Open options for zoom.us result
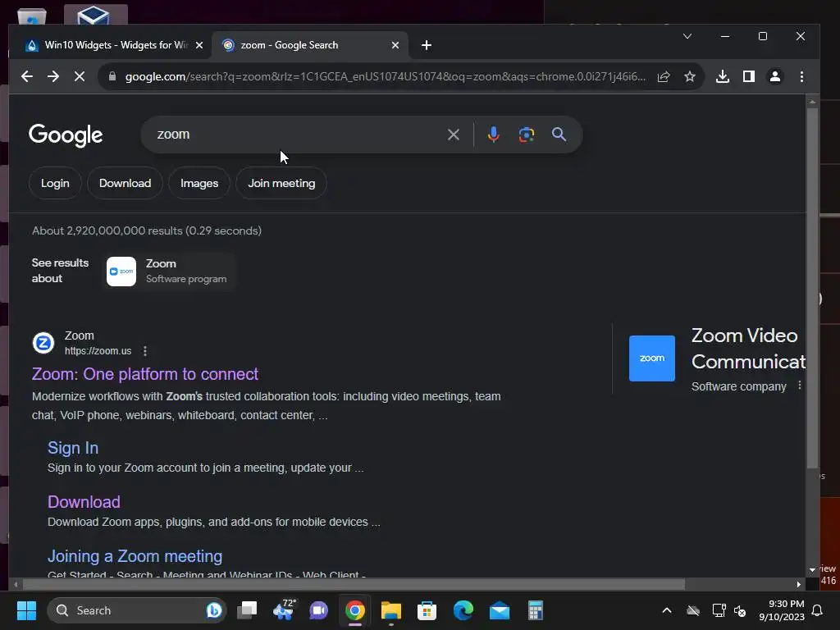Image resolution: width=840 pixels, height=630 pixels. 145,351
